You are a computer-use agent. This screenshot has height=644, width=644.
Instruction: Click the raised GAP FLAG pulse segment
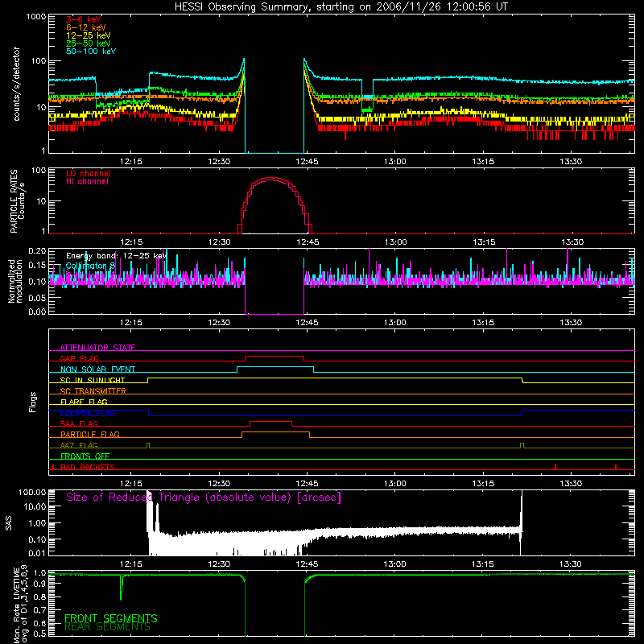[275, 357]
